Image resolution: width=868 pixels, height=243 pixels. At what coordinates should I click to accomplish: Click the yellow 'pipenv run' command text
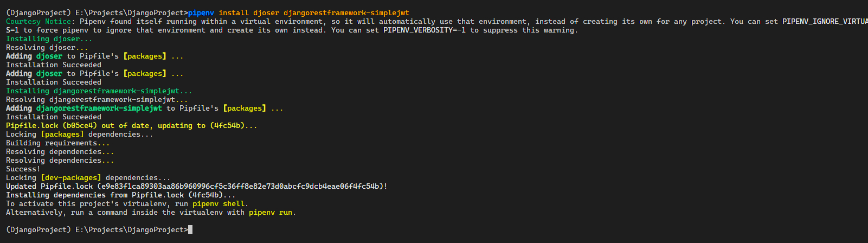pyautogui.click(x=271, y=213)
